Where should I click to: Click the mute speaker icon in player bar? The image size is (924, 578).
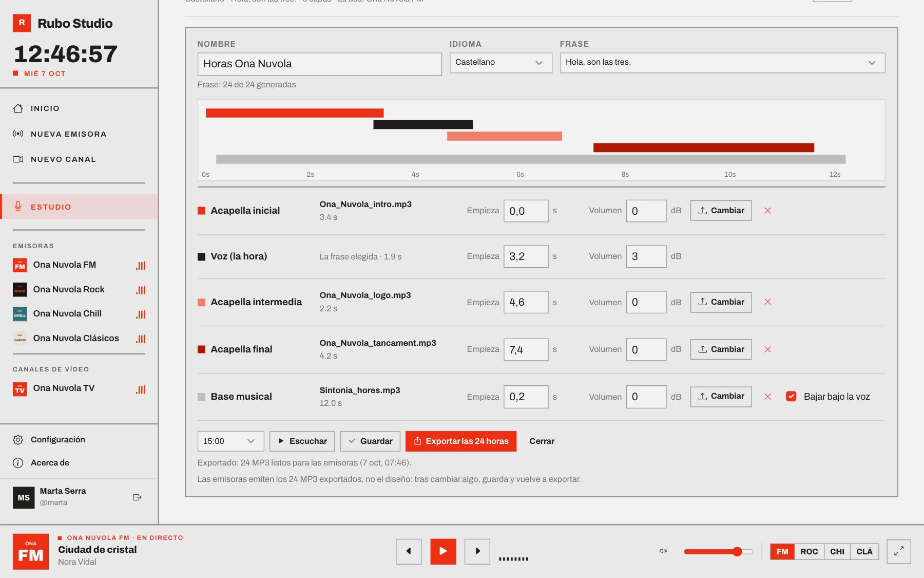663,551
